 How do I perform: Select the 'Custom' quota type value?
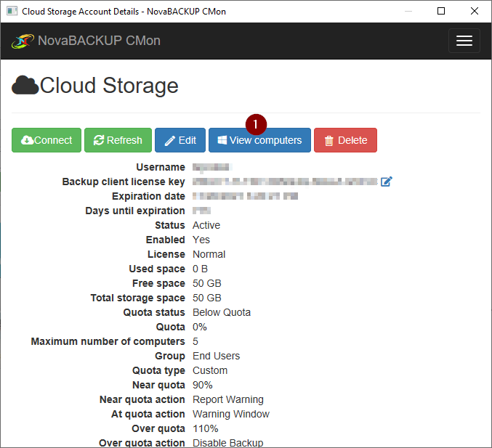(x=210, y=370)
